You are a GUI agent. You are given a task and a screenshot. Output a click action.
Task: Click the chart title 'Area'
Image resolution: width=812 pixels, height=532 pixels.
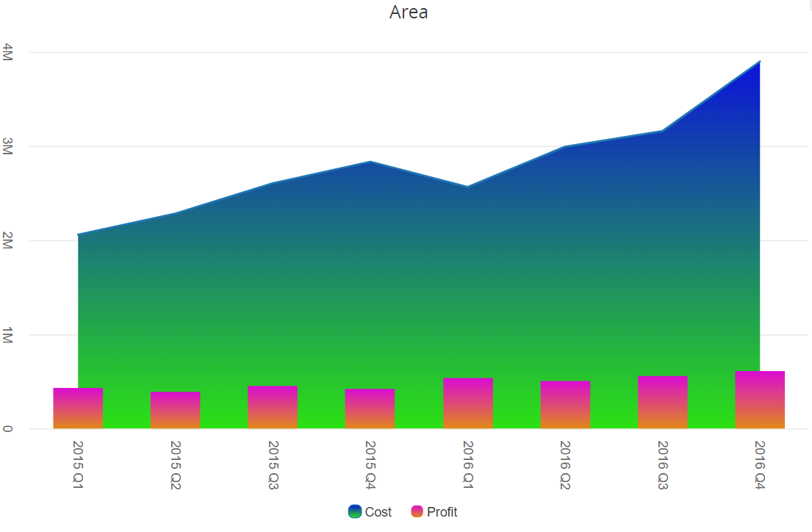(409, 12)
